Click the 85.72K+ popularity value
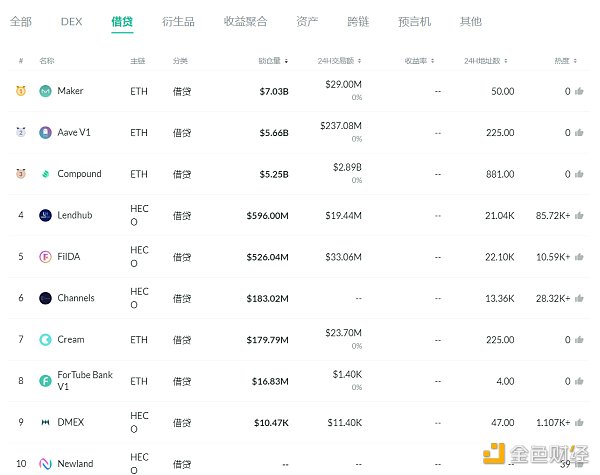Image resolution: width=600 pixels, height=475 pixels. coord(553,215)
